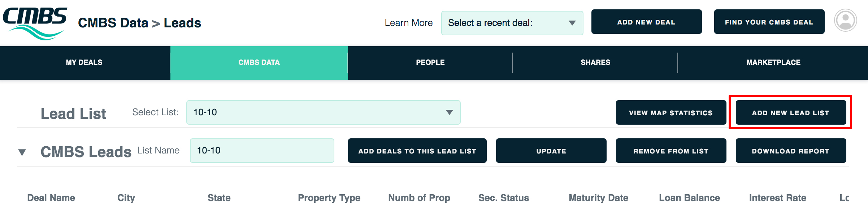Open the Shares tab
This screenshot has height=214, width=868.
coord(595,63)
